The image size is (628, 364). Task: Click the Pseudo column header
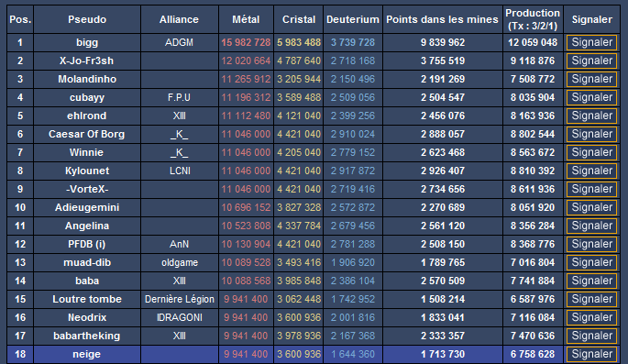(87, 19)
